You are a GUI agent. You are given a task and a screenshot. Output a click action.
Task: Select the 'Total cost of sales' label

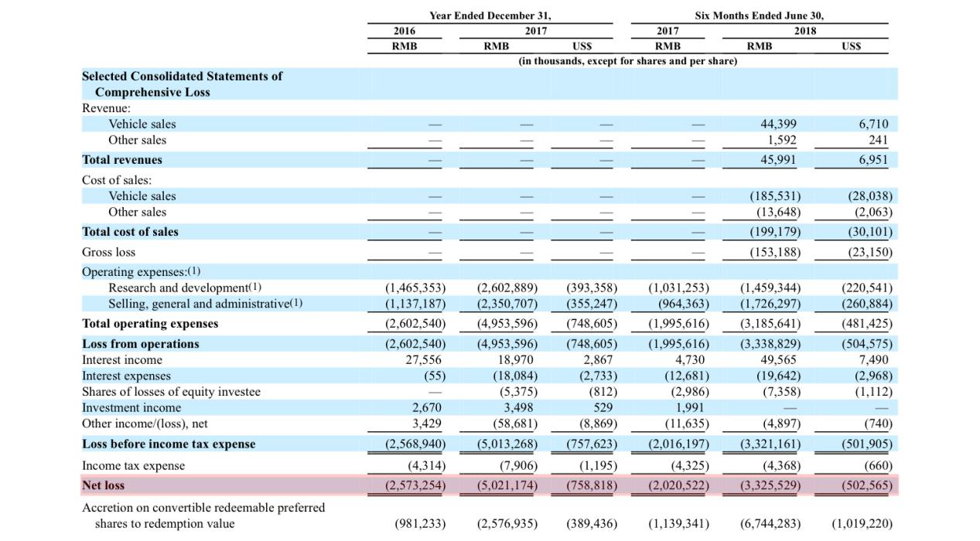[x=130, y=231]
